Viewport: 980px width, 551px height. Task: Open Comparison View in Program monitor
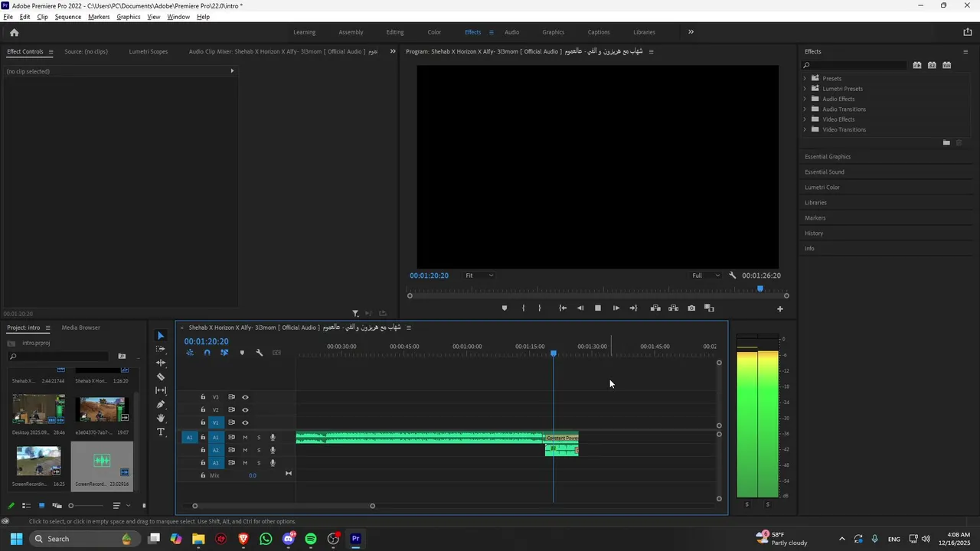[709, 308]
